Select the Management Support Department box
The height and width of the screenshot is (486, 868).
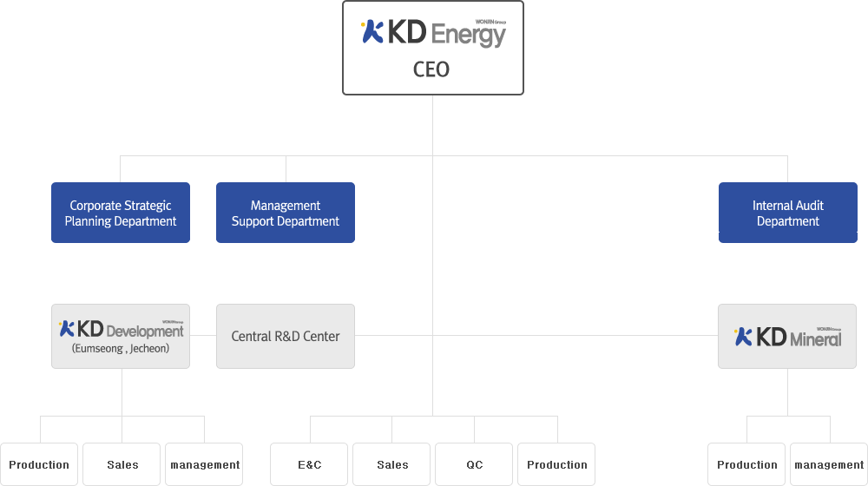(286, 213)
